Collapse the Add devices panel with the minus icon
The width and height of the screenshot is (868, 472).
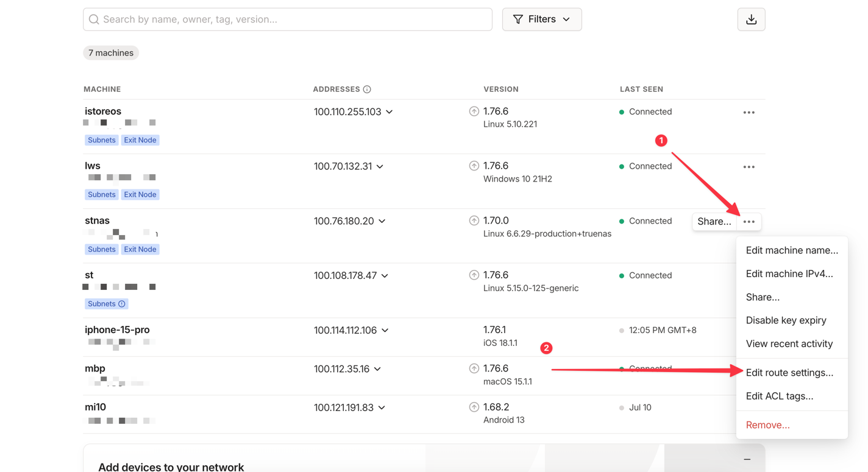[x=747, y=459]
